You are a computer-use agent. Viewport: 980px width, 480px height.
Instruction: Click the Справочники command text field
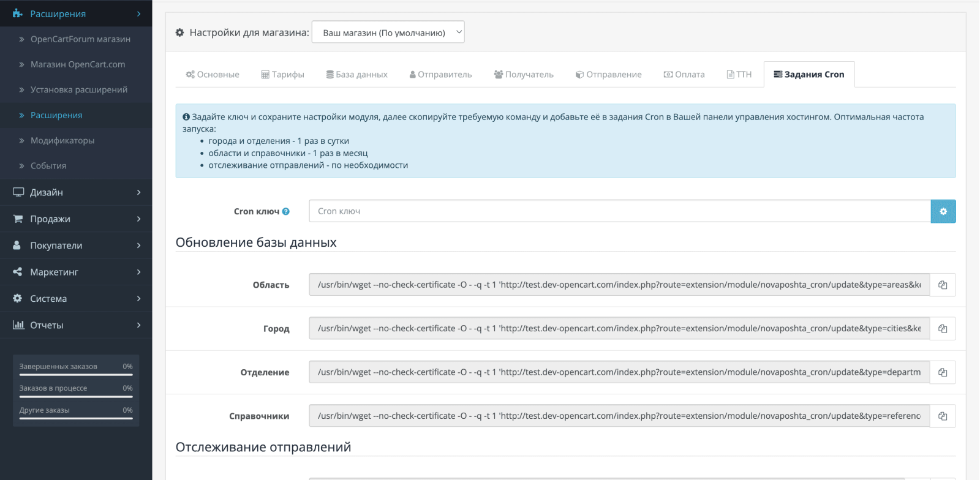[619, 416]
